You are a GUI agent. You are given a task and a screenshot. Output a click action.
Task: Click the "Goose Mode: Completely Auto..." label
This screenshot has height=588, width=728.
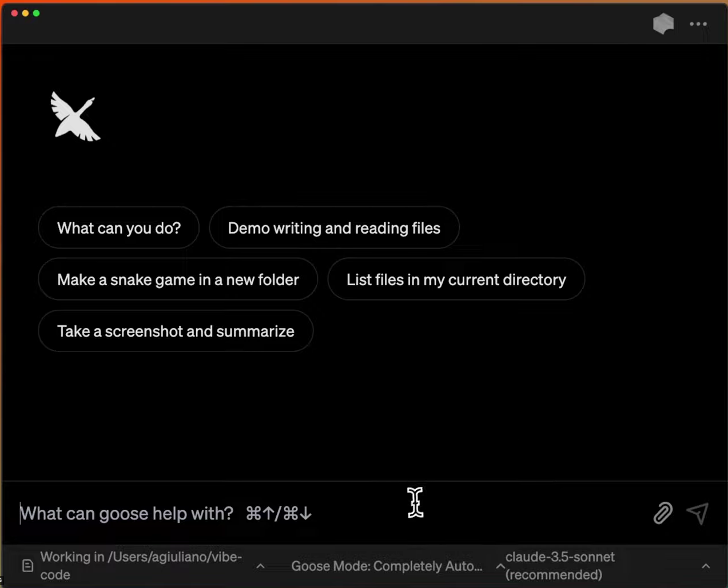[x=387, y=566]
